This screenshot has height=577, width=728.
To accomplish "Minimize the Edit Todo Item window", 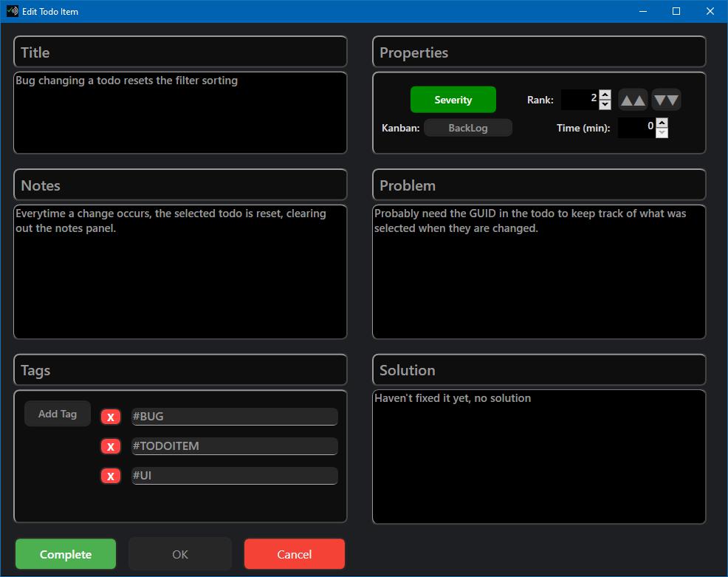I will [643, 11].
